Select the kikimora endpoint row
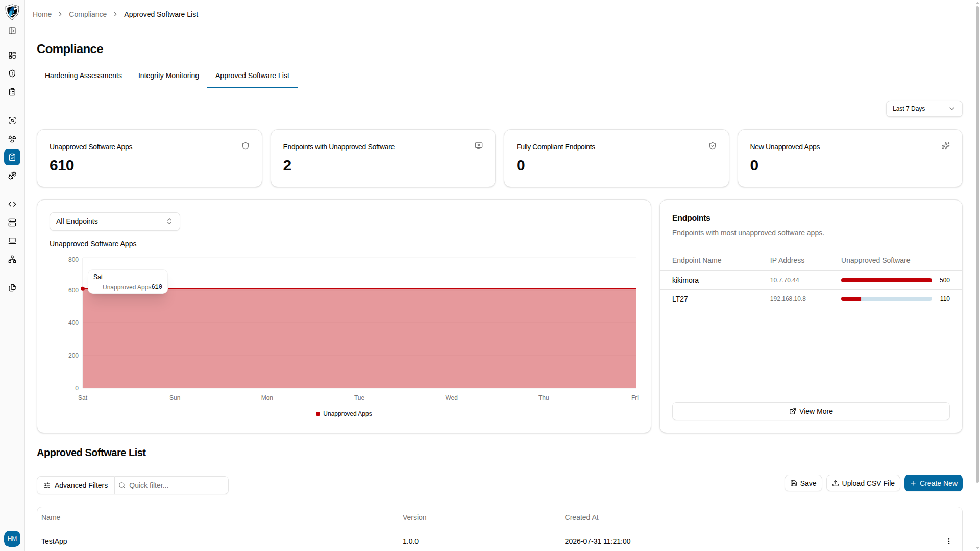Image resolution: width=980 pixels, height=551 pixels. click(811, 280)
